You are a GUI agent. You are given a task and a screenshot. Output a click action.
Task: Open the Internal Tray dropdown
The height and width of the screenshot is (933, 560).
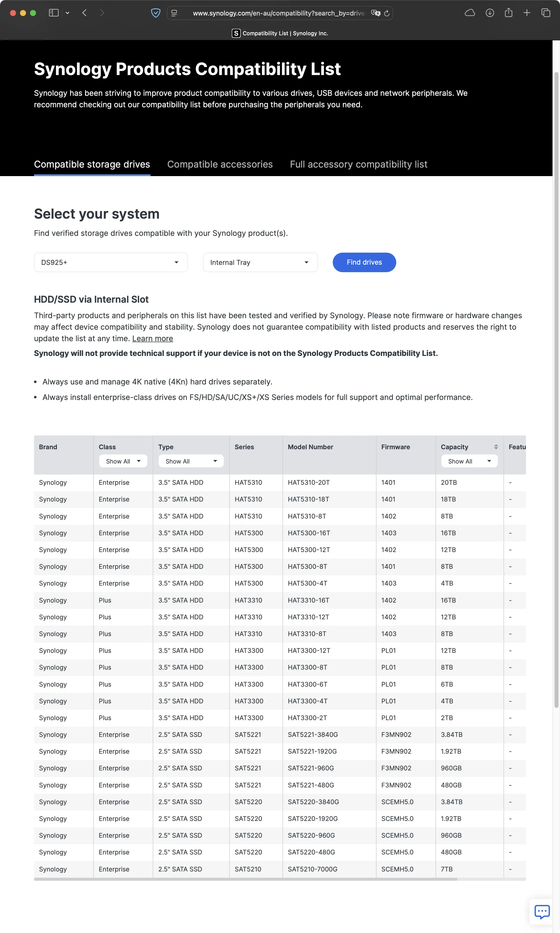260,262
